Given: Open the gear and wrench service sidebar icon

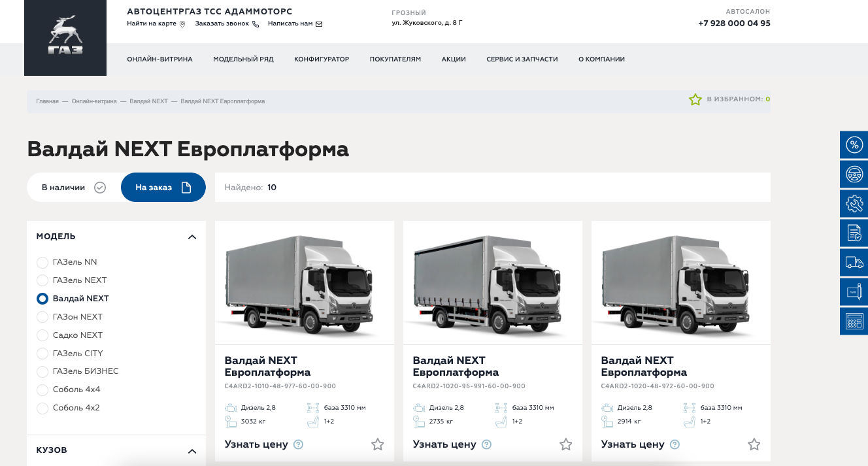Looking at the screenshot, I should tap(854, 204).
